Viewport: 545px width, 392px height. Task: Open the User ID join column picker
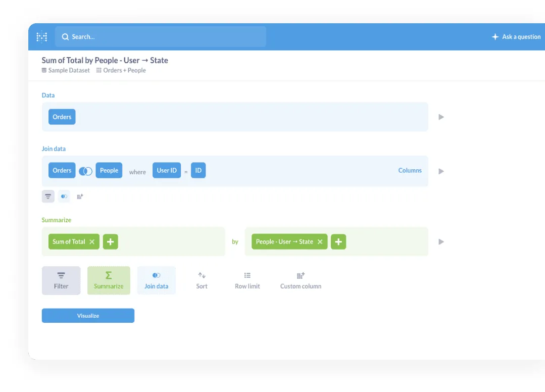167,170
